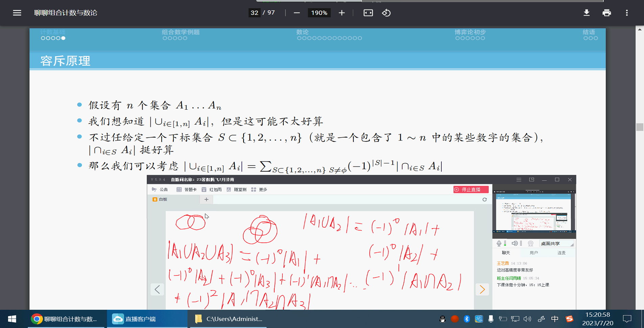The height and width of the screenshot is (328, 644).
Task: Click the live client mini-window mode icon
Action: coord(532,180)
